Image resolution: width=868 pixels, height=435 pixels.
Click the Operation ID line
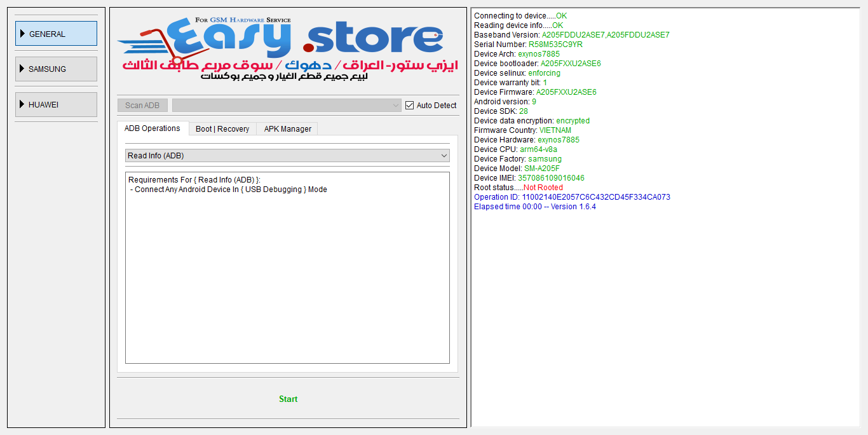[572, 197]
